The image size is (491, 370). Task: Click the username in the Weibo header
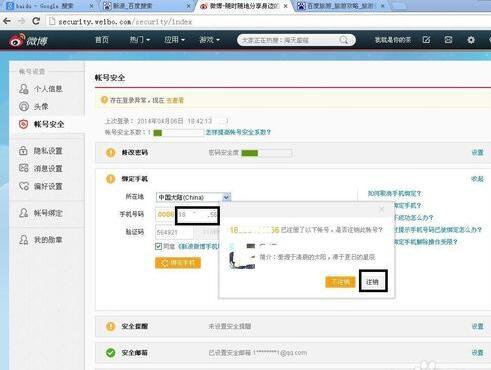(393, 40)
